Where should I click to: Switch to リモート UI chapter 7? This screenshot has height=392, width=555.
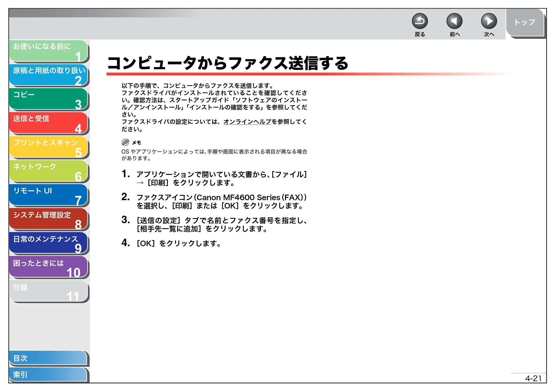(x=49, y=195)
